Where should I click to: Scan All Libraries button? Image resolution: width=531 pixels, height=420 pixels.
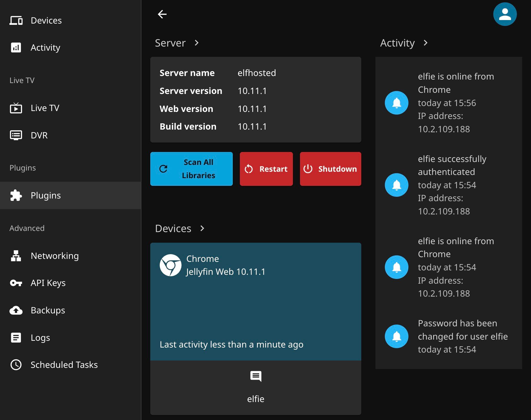(x=192, y=169)
